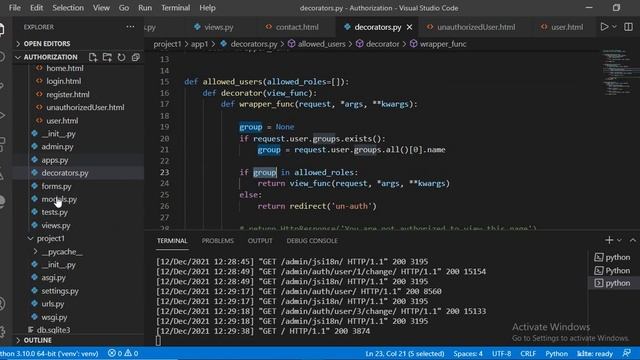Open models.py in the explorer
The height and width of the screenshot is (360, 640).
pyautogui.click(x=59, y=199)
